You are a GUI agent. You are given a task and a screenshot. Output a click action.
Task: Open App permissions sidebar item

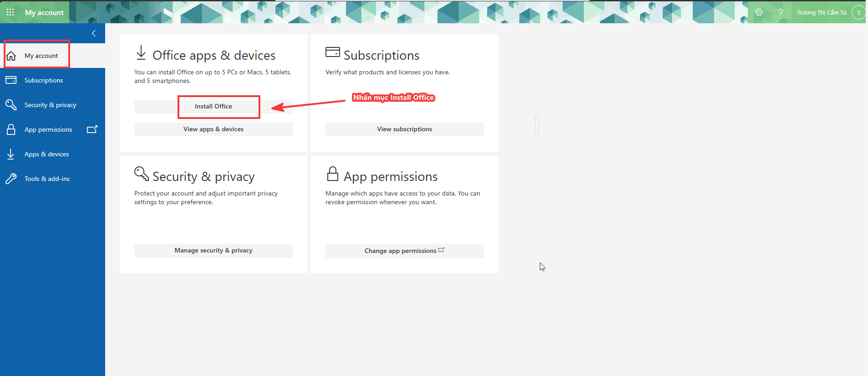(x=53, y=129)
